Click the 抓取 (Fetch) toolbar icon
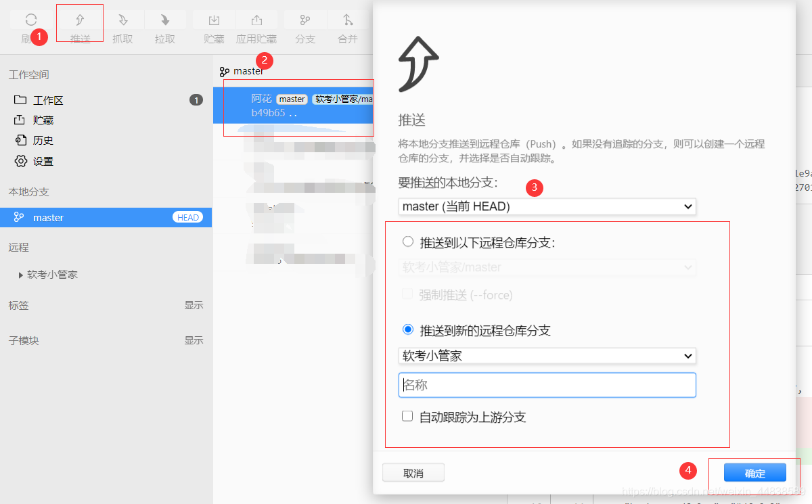The height and width of the screenshot is (504, 812). click(x=122, y=20)
